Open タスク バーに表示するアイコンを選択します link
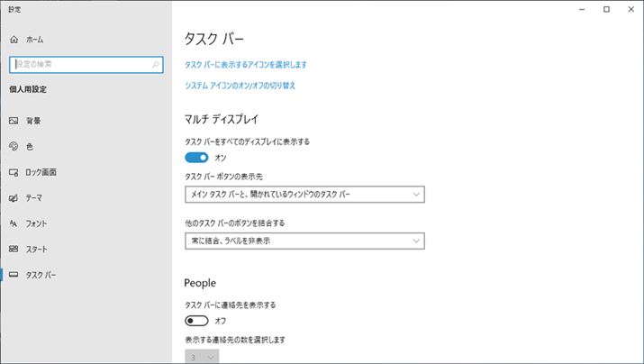Image resolution: width=644 pixels, height=364 pixels. point(246,65)
